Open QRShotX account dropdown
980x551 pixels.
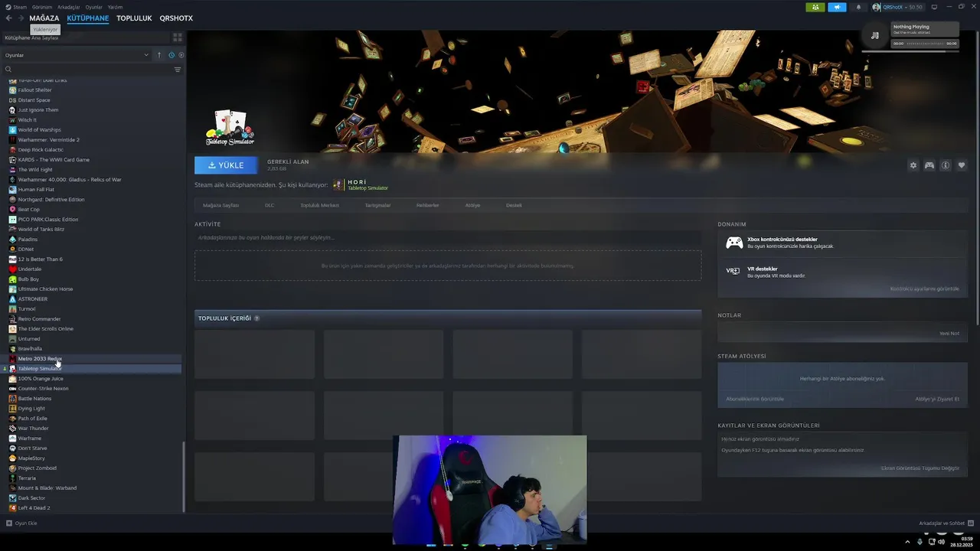[897, 7]
